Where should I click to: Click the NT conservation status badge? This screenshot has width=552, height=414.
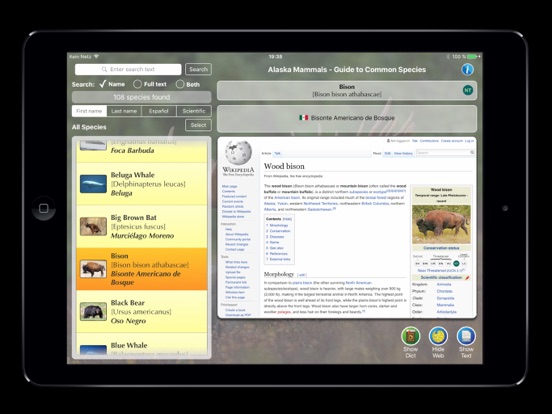(x=468, y=90)
